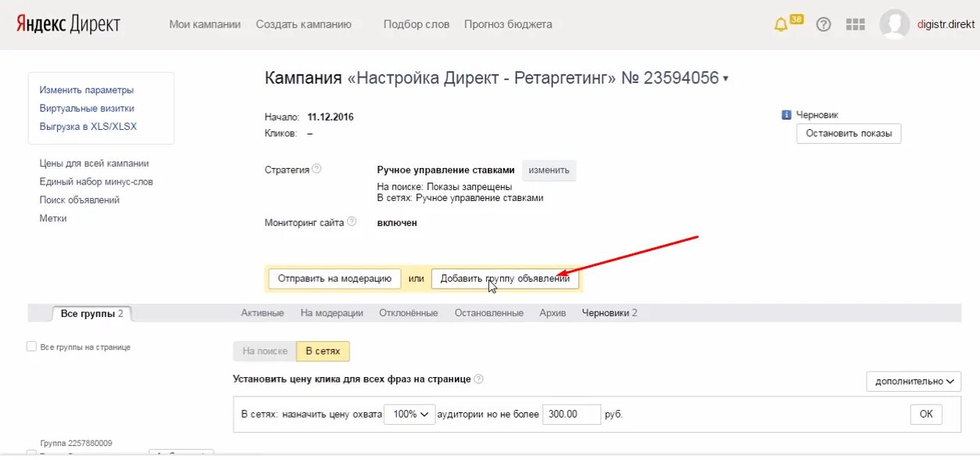Screen dimensions: 980x460
Task: Open 'Выгрузка в XLS/XLSX' link
Action: click(88, 126)
